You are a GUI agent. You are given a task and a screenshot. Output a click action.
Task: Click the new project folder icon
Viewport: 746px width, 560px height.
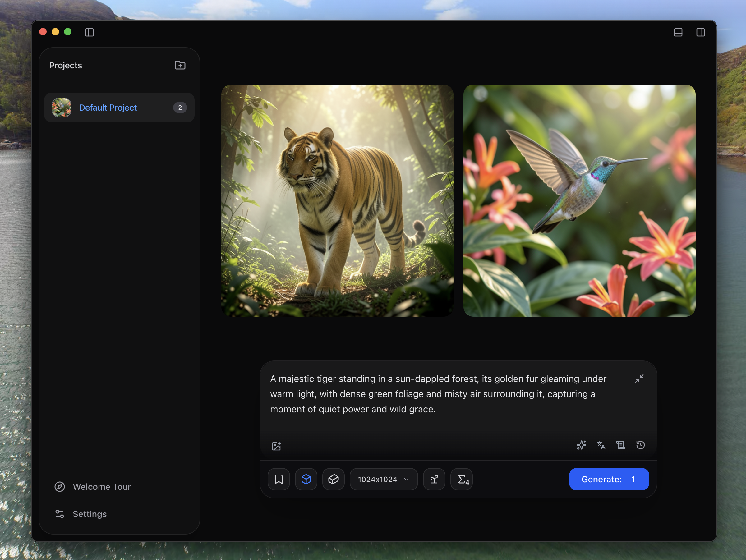coord(180,65)
